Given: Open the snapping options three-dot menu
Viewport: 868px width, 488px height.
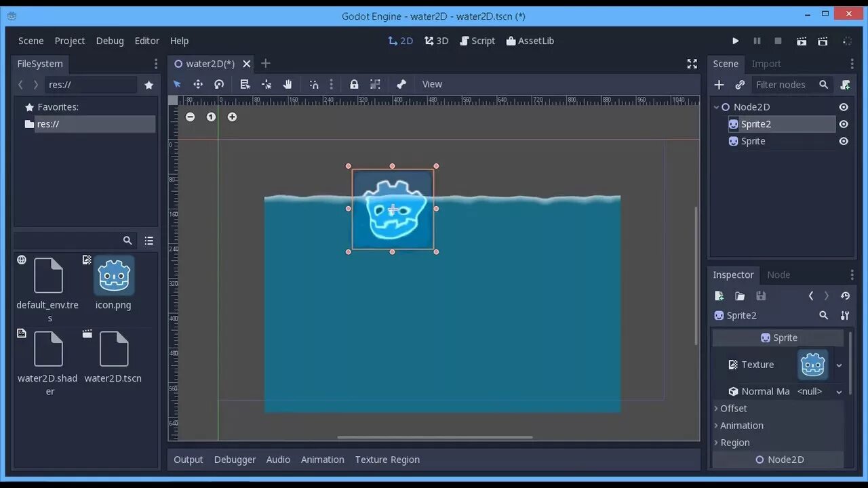Looking at the screenshot, I should pyautogui.click(x=331, y=84).
